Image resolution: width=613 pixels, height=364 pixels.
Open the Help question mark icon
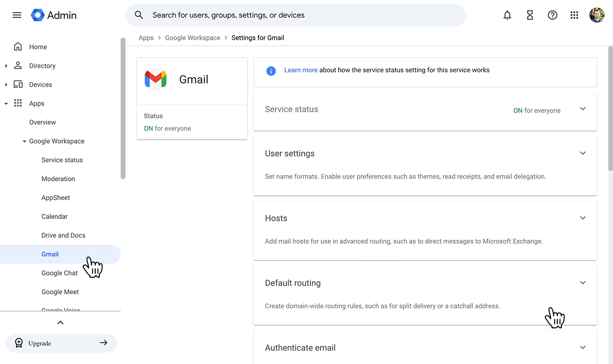tap(553, 15)
